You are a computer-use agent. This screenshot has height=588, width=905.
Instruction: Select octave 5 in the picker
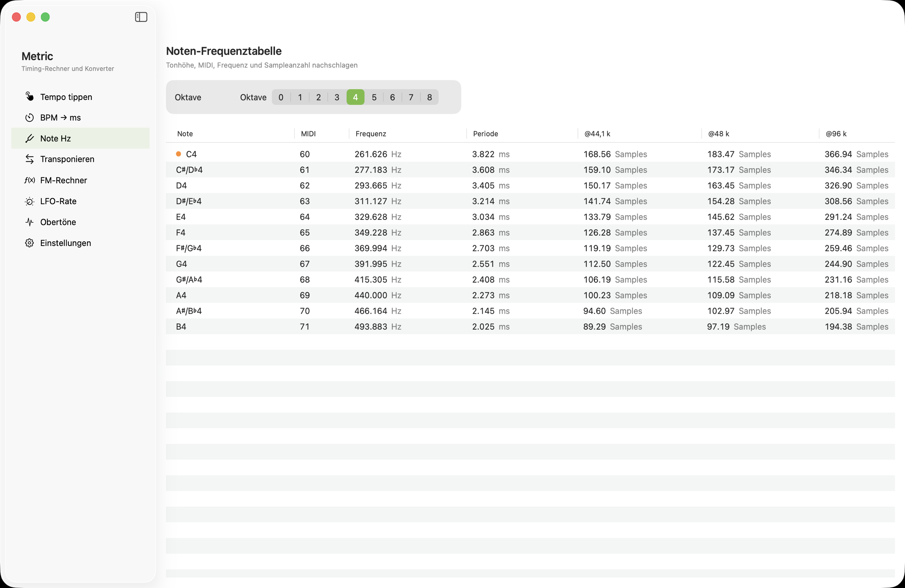tap(374, 97)
